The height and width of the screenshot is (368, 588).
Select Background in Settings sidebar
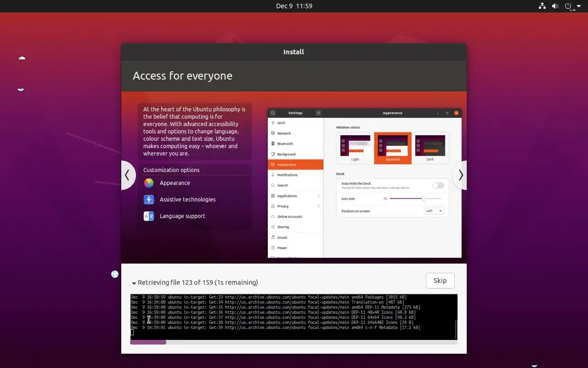[295, 155]
